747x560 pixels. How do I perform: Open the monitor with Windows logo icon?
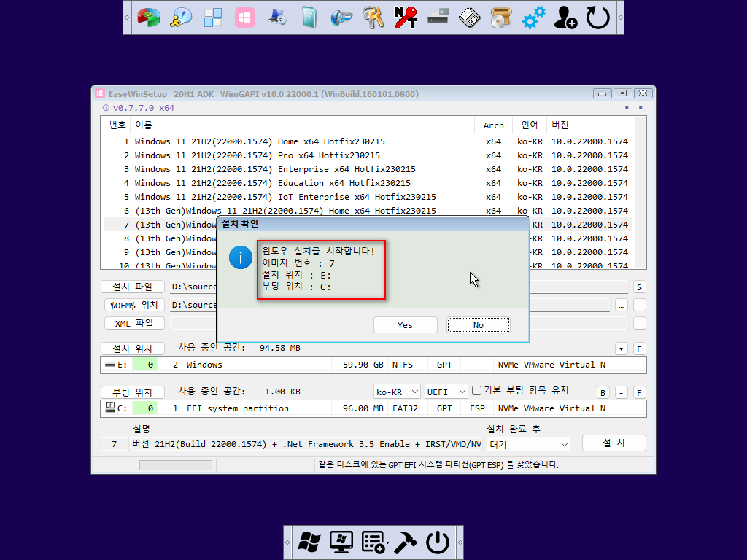pos(341,542)
